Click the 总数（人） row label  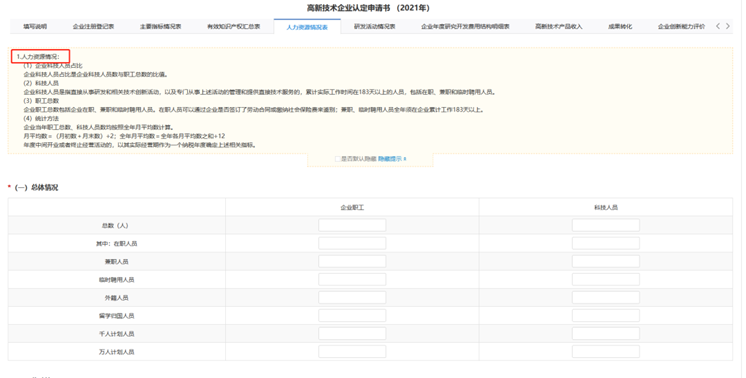[x=116, y=225]
